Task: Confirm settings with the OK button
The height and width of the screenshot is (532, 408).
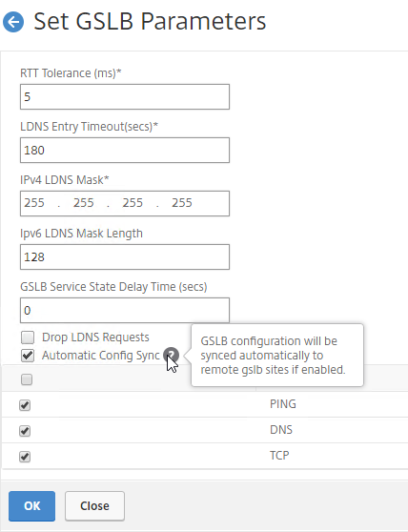Action: tap(31, 506)
